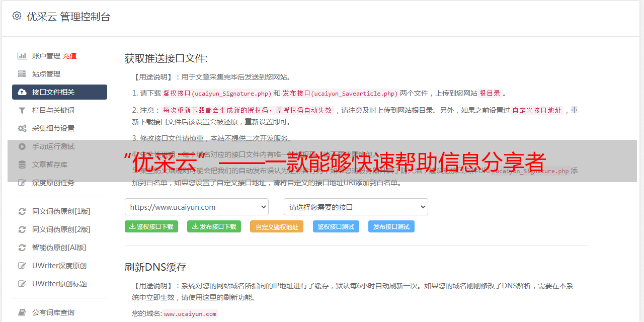Open the https://www.ucaiyun.com domain dropdown
Screen dimensions: 644x322
pos(196,207)
